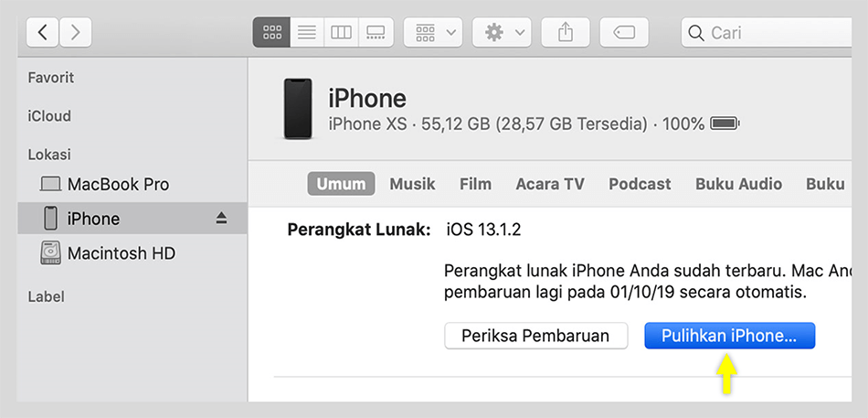Screen dimensions: 868x418
Task: Select MacBook Pro in the sidebar
Action: [132, 184]
